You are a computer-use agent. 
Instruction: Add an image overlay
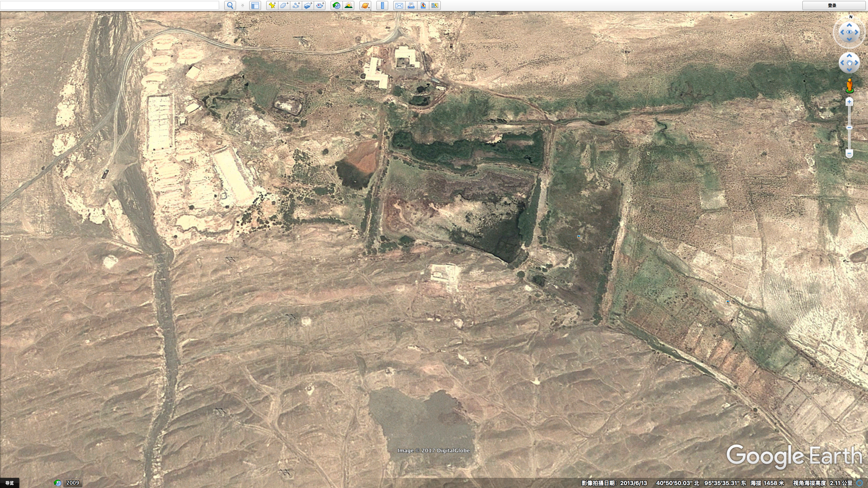pos(308,6)
